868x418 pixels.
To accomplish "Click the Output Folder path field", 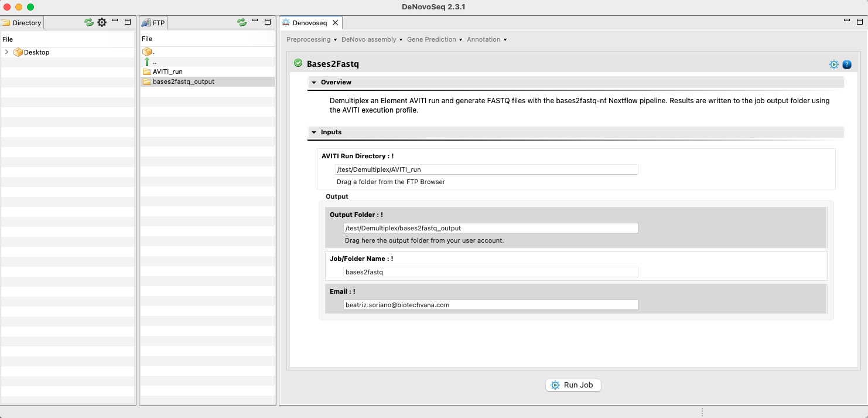I will pos(491,228).
